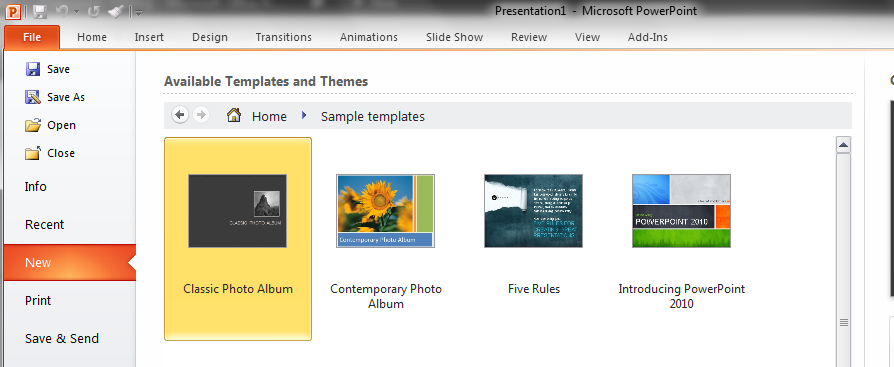Switch to the Home ribbon tab
The width and height of the screenshot is (894, 367).
click(92, 37)
